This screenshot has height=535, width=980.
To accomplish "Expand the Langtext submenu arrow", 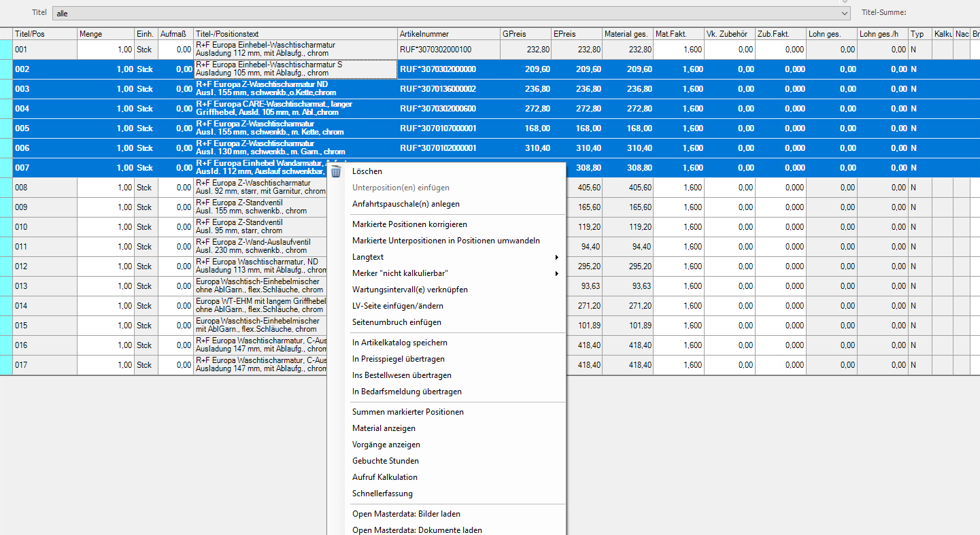I will coord(557,257).
